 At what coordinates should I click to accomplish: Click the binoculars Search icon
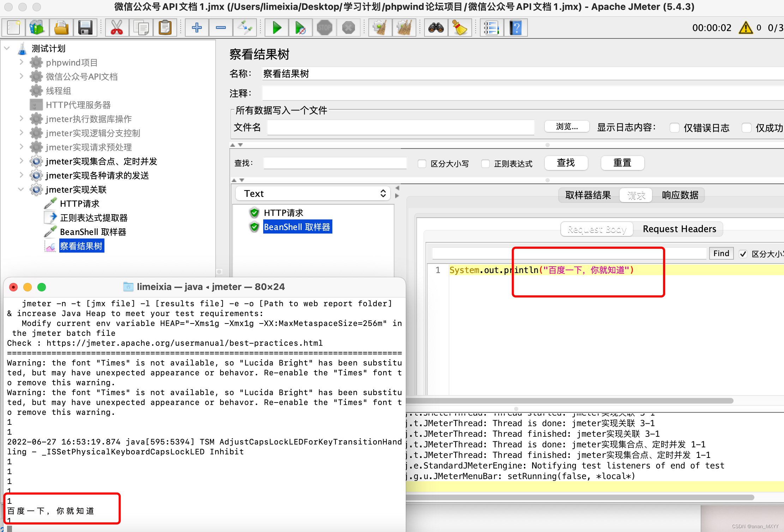(436, 28)
